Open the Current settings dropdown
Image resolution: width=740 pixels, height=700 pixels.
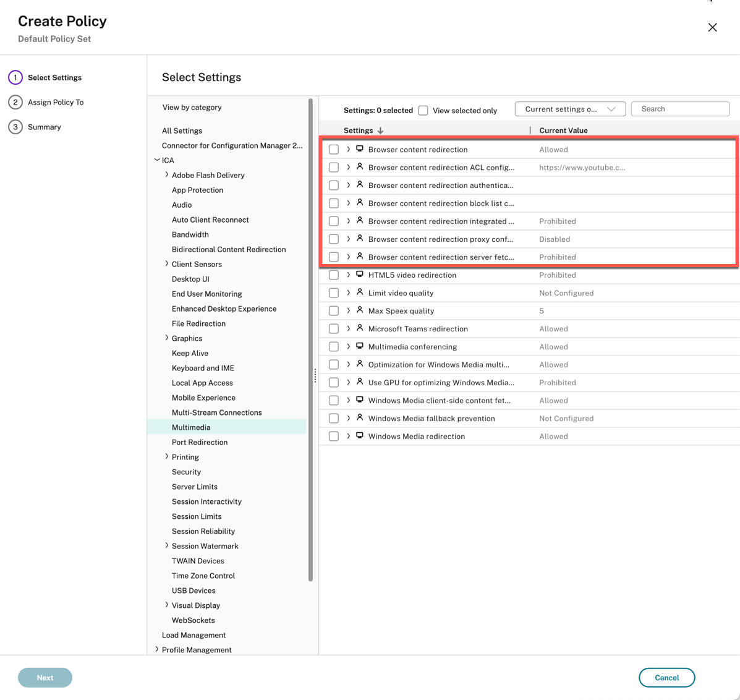coord(570,109)
